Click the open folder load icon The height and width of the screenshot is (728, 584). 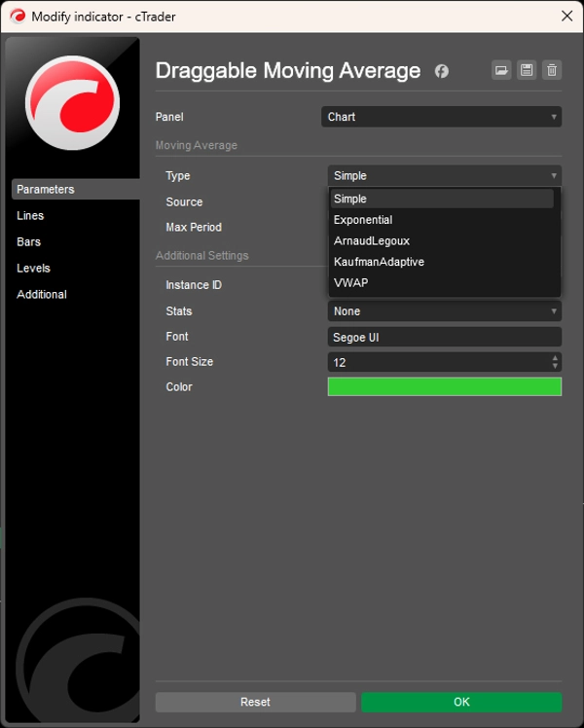[x=501, y=70]
